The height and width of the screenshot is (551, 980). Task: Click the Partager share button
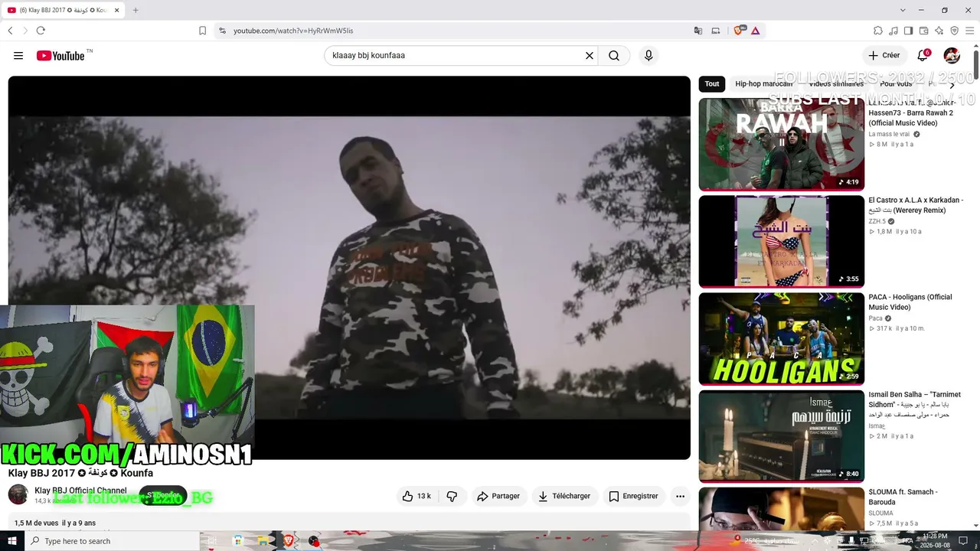tap(498, 496)
